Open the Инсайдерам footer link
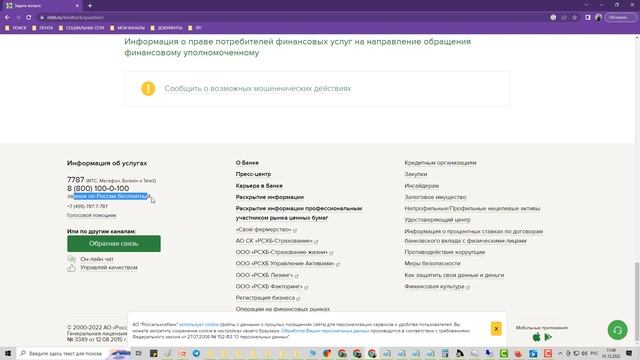The height and width of the screenshot is (360, 640). point(422,186)
